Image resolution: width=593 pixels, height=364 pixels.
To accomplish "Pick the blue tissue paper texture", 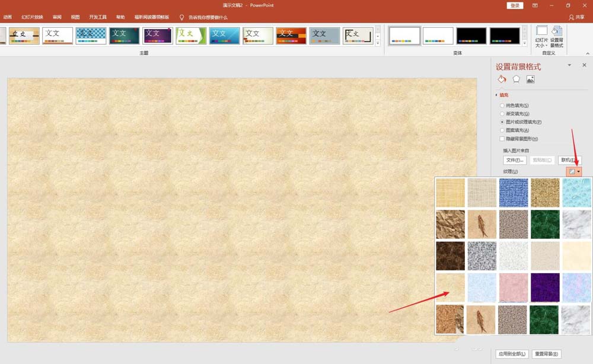I will (482, 288).
